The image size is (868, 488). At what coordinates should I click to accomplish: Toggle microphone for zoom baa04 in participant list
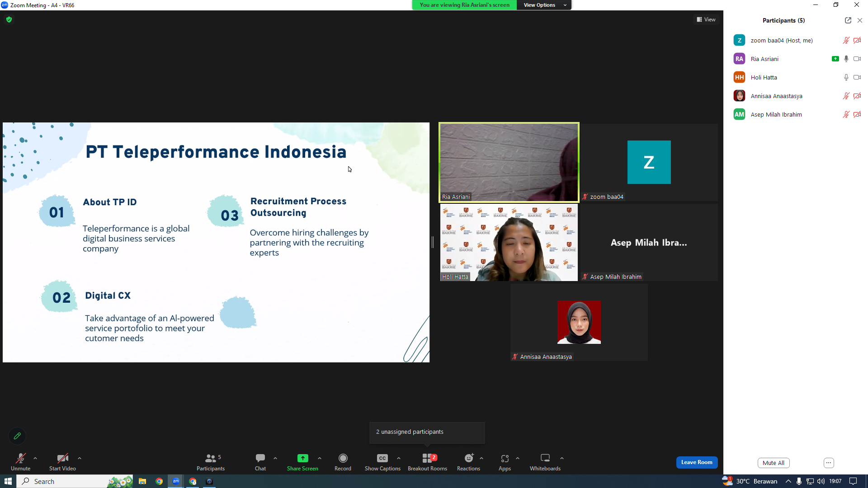pos(846,40)
